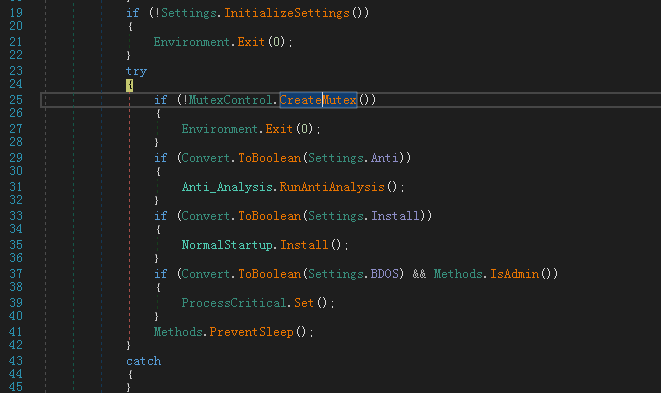Click line number 31 in the gutter

pyautogui.click(x=16, y=187)
